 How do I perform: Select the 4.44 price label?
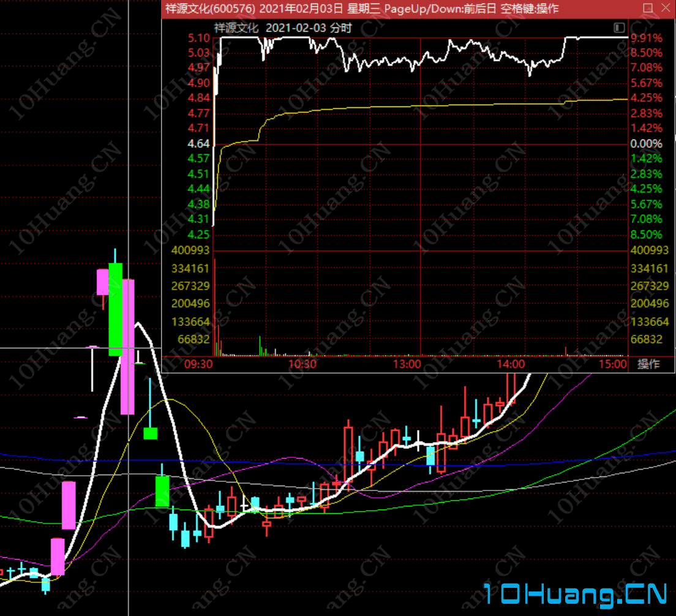click(199, 189)
